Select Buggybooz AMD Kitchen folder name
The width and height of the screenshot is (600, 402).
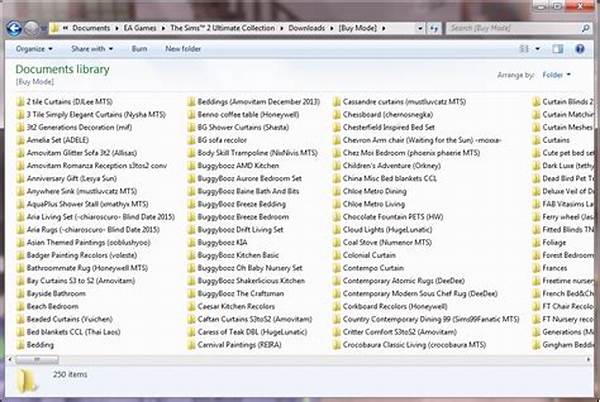(x=238, y=166)
